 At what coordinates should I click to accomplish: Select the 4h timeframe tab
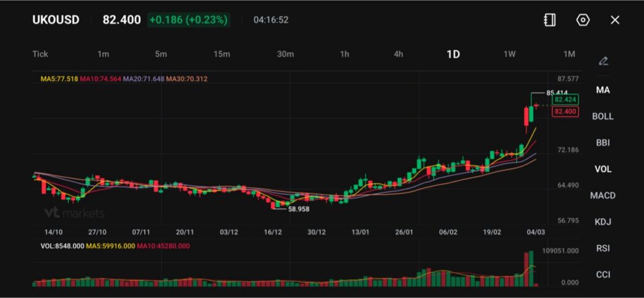coord(398,54)
